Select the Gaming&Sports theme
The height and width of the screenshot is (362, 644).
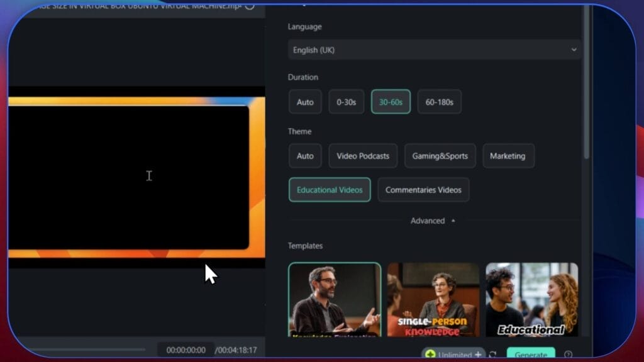pyautogui.click(x=440, y=155)
